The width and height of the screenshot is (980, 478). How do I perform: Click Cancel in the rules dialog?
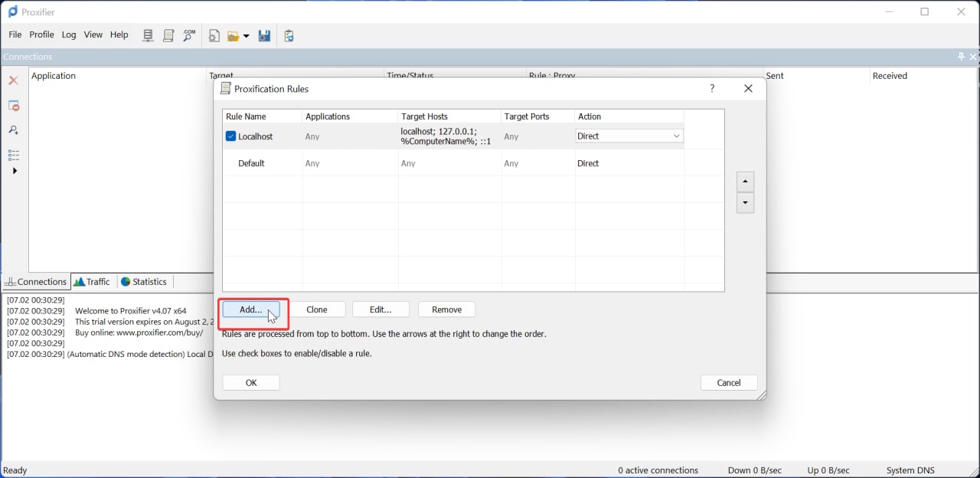click(x=729, y=383)
